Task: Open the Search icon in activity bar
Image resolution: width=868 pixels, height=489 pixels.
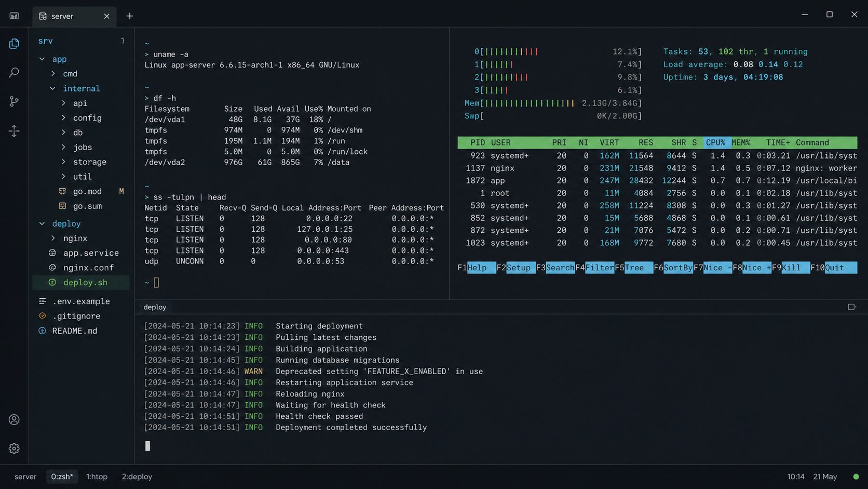Action: click(14, 73)
